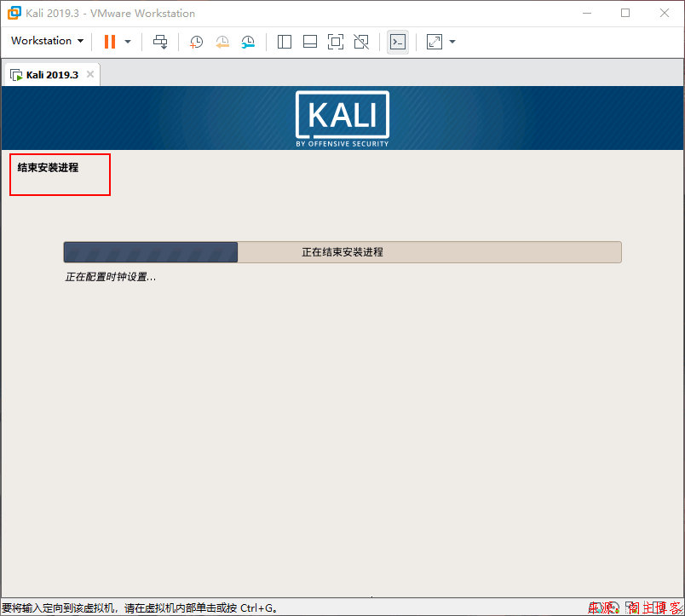Take a snapshot of the virtual machine
The height and width of the screenshot is (616, 685).
tap(197, 42)
